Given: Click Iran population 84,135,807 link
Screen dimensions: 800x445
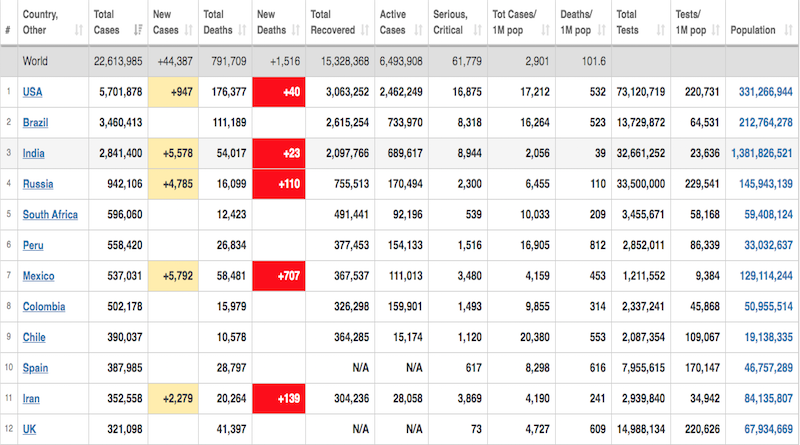Looking at the screenshot, I should (768, 399).
